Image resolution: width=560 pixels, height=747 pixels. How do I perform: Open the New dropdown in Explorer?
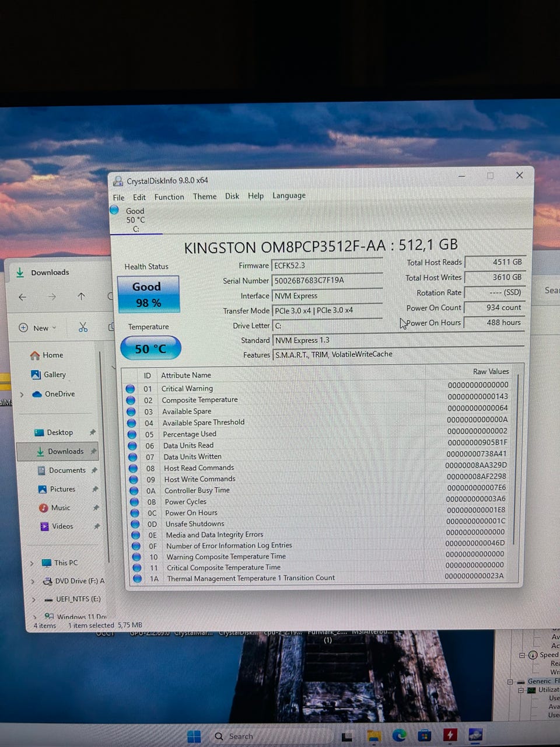tap(38, 327)
